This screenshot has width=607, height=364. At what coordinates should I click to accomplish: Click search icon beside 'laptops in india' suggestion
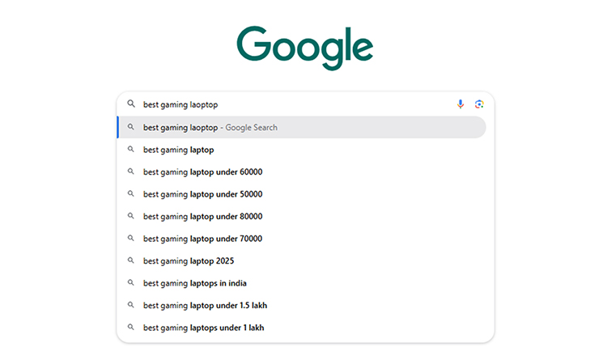[x=131, y=283]
